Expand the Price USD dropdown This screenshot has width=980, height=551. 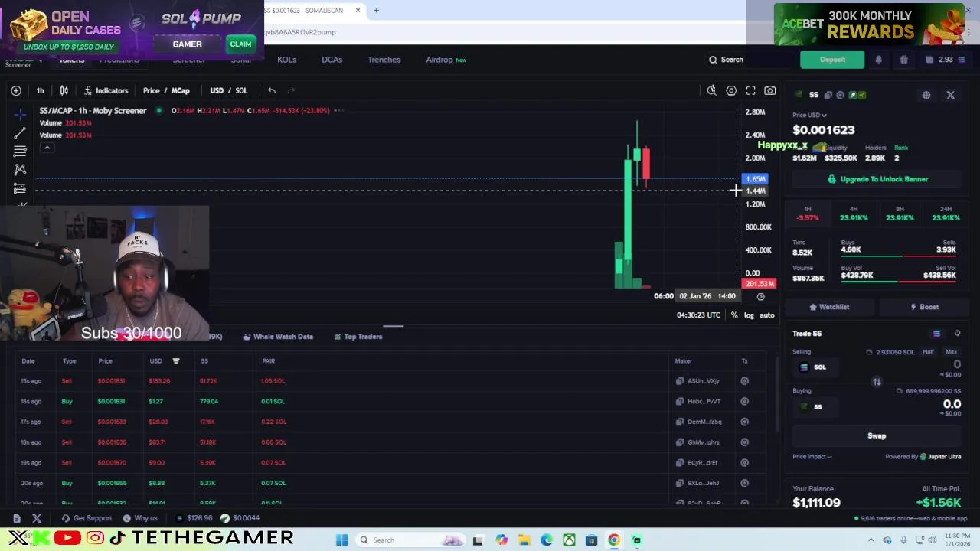[810, 115]
